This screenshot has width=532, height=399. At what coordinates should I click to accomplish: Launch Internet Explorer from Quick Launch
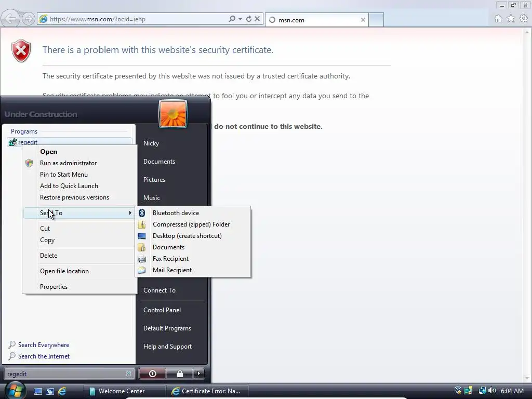tap(62, 391)
